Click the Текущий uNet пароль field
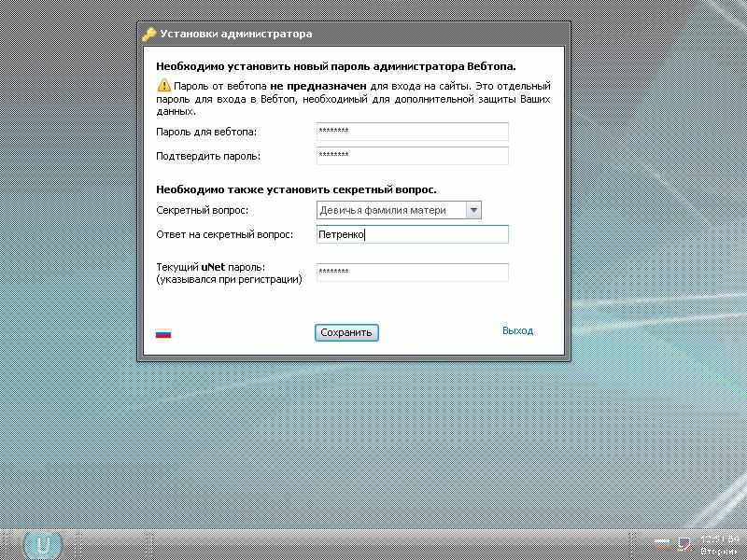Image resolution: width=747 pixels, height=560 pixels. click(x=412, y=272)
